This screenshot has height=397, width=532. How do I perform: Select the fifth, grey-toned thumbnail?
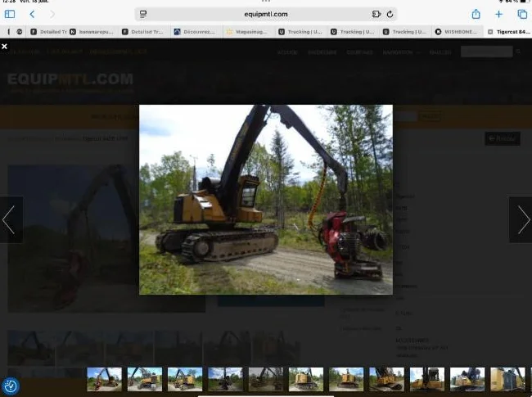tap(266, 379)
